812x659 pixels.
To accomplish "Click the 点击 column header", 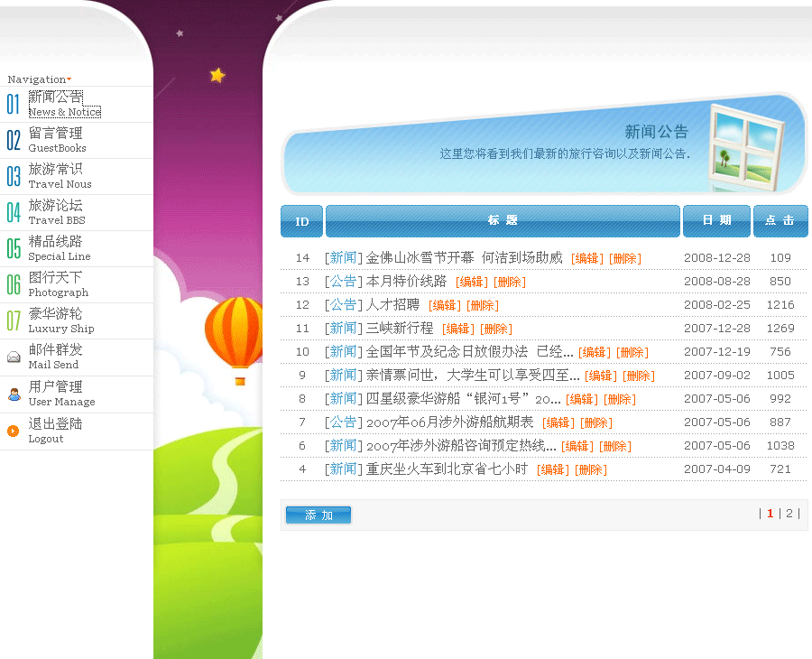I will click(x=780, y=220).
